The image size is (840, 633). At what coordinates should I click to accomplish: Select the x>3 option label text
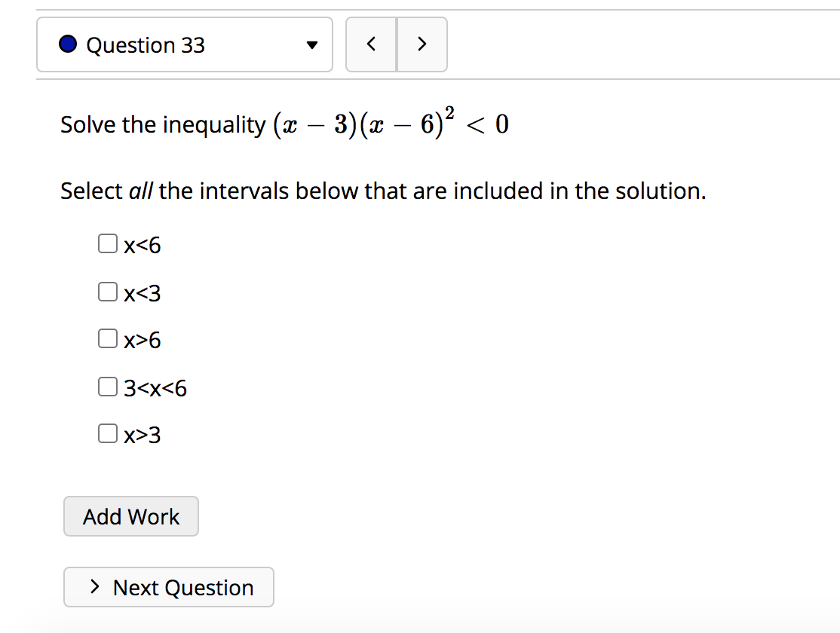[x=142, y=434]
